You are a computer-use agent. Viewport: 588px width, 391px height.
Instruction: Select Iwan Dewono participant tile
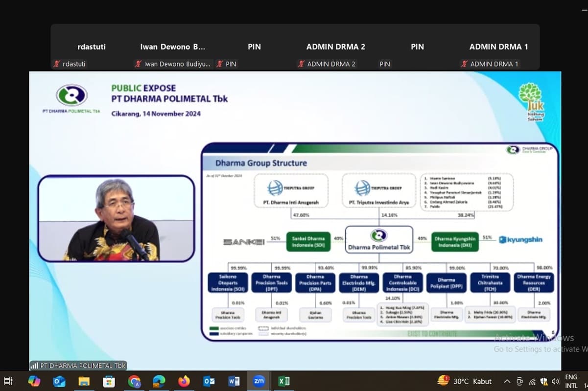click(173, 47)
